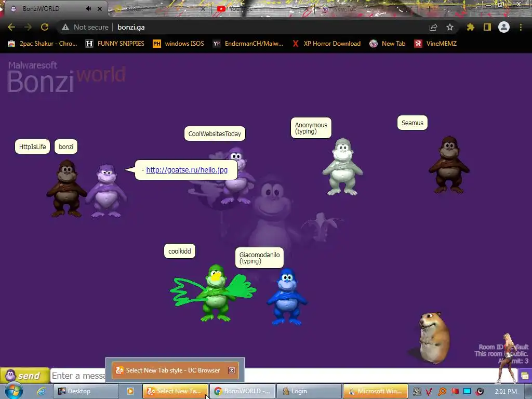Click the orange magnifier tray icon
This screenshot has width=532, height=399.
[x=442, y=392]
